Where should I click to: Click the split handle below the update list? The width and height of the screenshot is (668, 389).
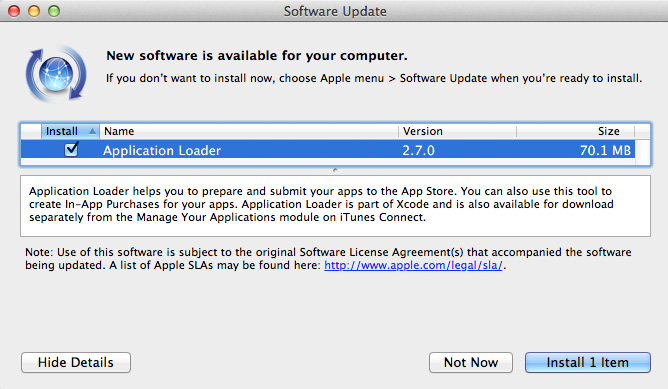point(335,170)
